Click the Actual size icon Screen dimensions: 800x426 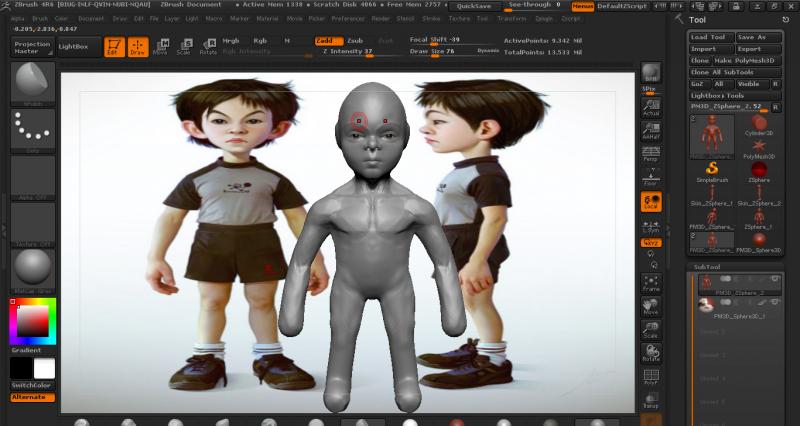pyautogui.click(x=651, y=107)
